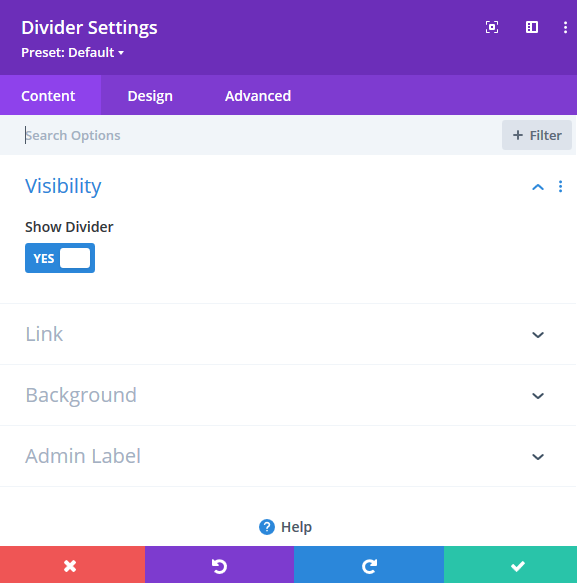Expand the Background section

point(288,395)
